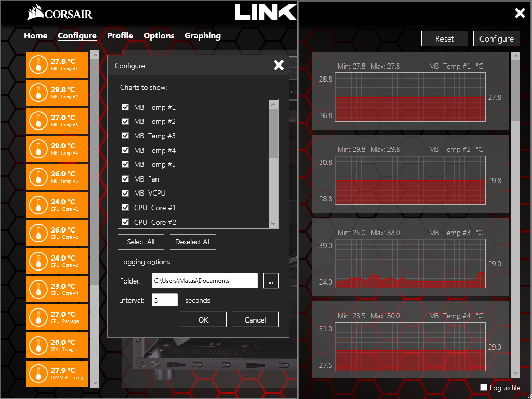Screen dimensions: 532x399
Task: Click the sensor list scrollbar thumb
Action: pos(95,172)
